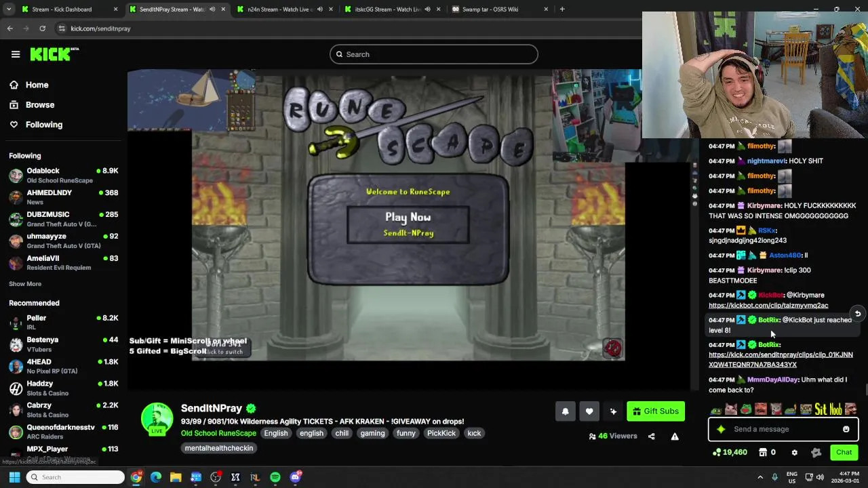
Task: Open the kickbot.com clip link in chat
Action: pyautogui.click(x=768, y=306)
